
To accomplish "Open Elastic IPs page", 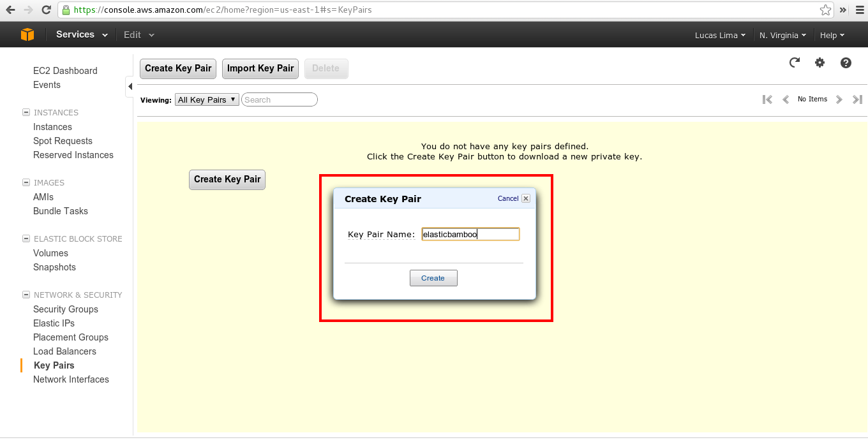I will (x=54, y=323).
